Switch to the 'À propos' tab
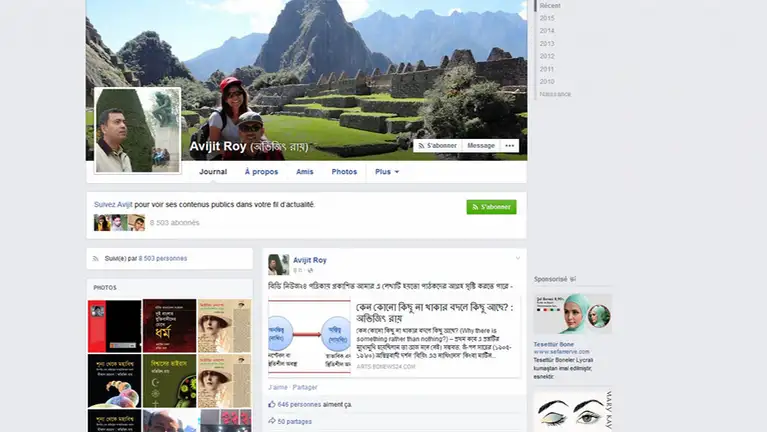767x432 pixels. [x=261, y=172]
